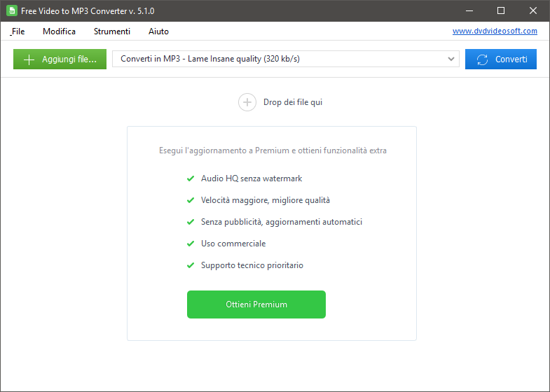Click 'Senza pubblicità, aggiornamenti automatici' text
550x392 pixels.
[282, 222]
